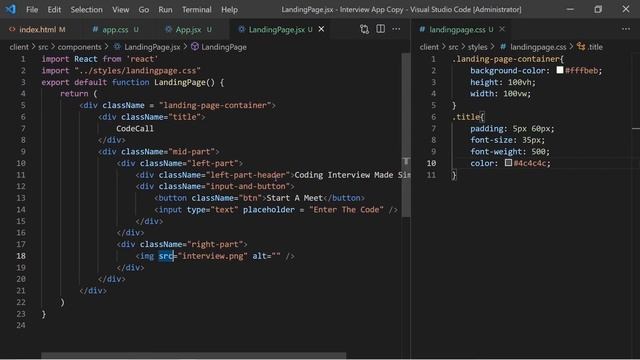Open the File menu
This screenshot has height=360, width=640.
(32, 9)
